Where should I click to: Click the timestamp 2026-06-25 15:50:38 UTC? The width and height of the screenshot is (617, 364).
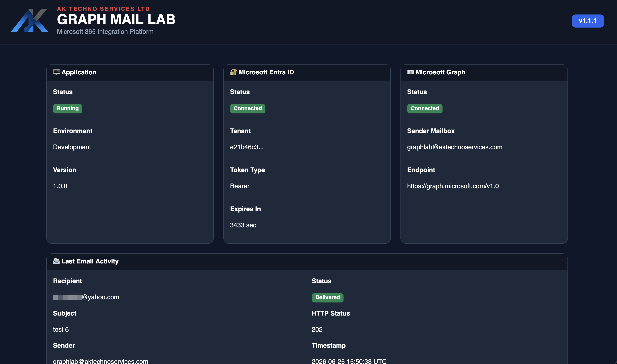coord(349,361)
